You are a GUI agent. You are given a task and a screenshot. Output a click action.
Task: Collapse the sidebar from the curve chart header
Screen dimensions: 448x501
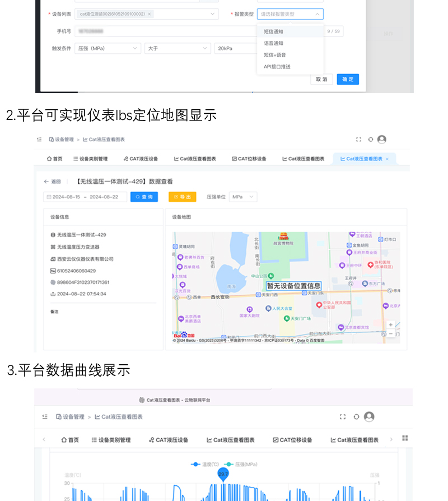coord(45,417)
